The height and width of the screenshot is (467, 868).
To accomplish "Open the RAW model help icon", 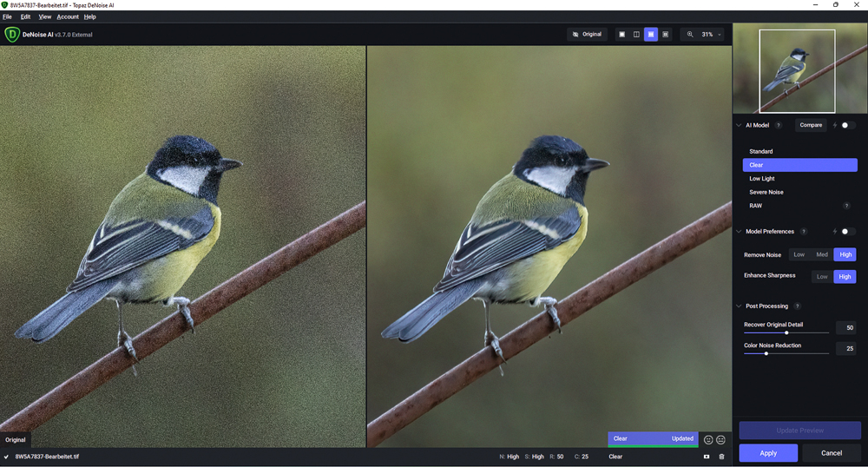I will pos(846,206).
